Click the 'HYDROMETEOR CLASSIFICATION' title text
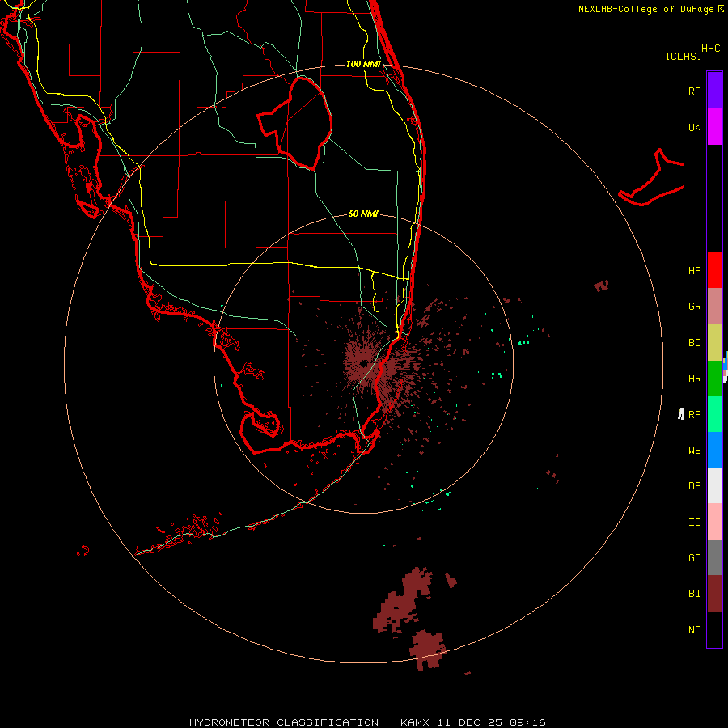Screen dimensions: 728x728 pyautogui.click(x=284, y=722)
